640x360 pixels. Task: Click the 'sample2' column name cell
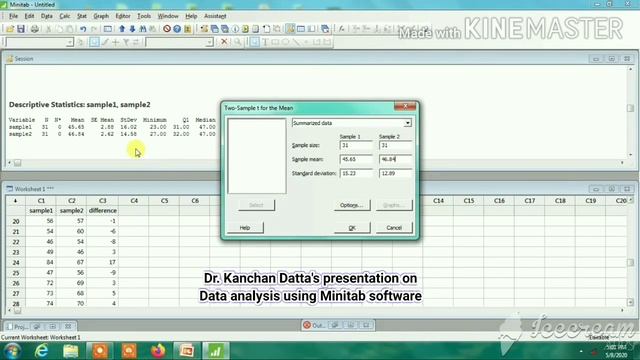pos(71,211)
